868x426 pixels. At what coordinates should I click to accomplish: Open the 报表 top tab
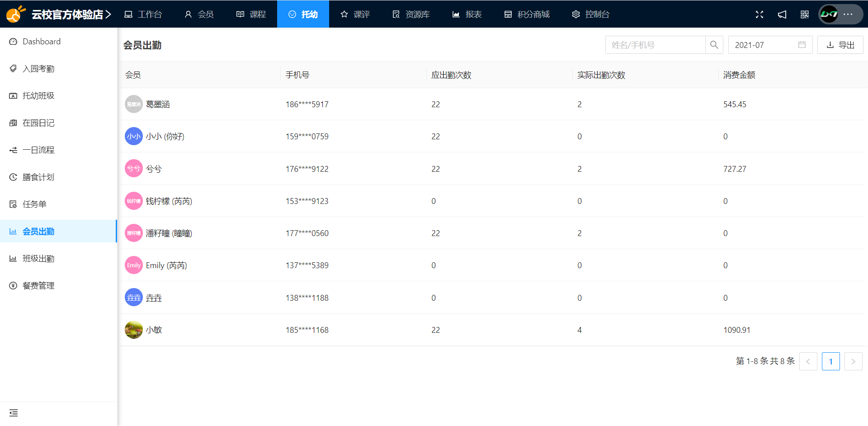pos(467,14)
